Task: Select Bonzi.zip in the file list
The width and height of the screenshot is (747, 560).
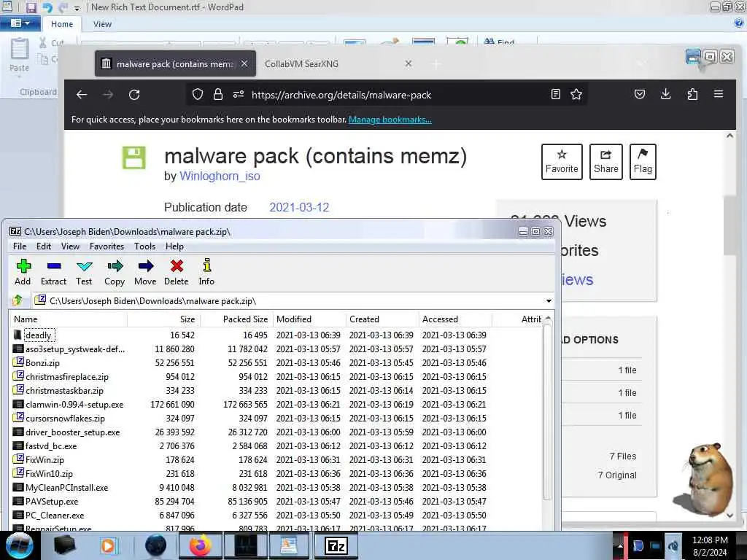Action: coord(42,363)
